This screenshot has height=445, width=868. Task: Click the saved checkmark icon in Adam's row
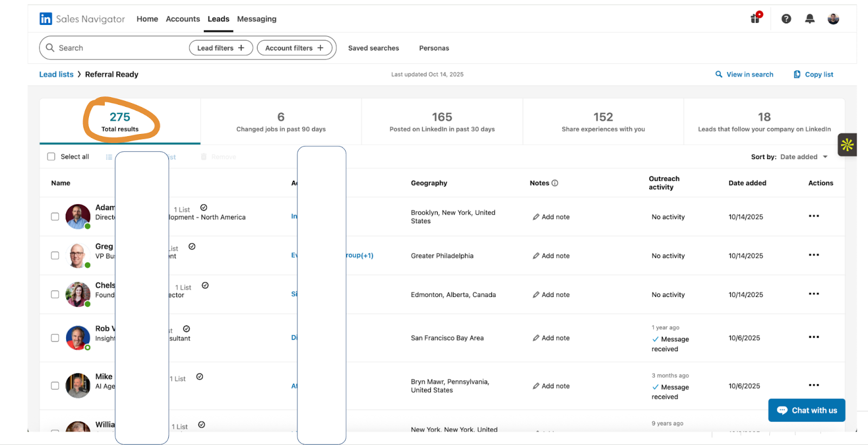[204, 208]
